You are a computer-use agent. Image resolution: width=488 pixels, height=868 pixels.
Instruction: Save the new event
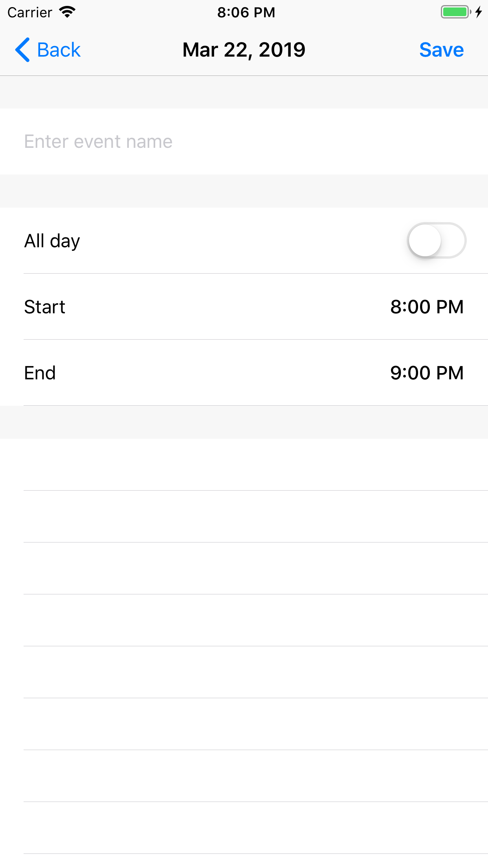(x=441, y=50)
